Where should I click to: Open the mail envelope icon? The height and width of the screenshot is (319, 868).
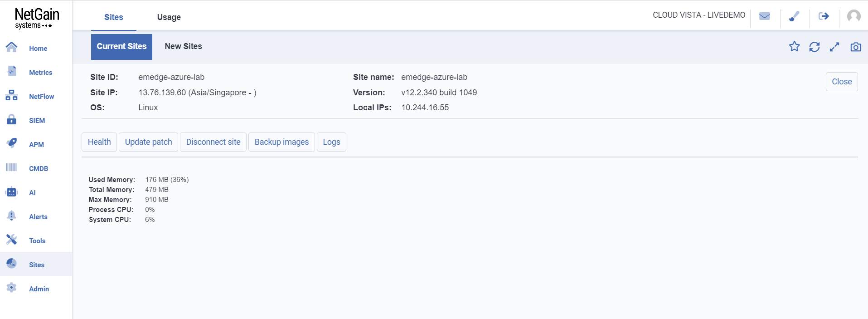click(765, 16)
